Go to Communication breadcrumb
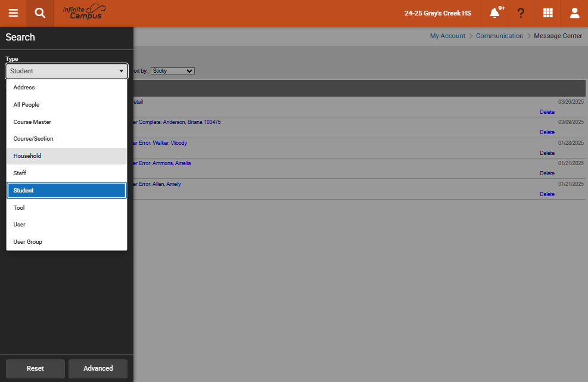588x382 pixels. tap(499, 36)
